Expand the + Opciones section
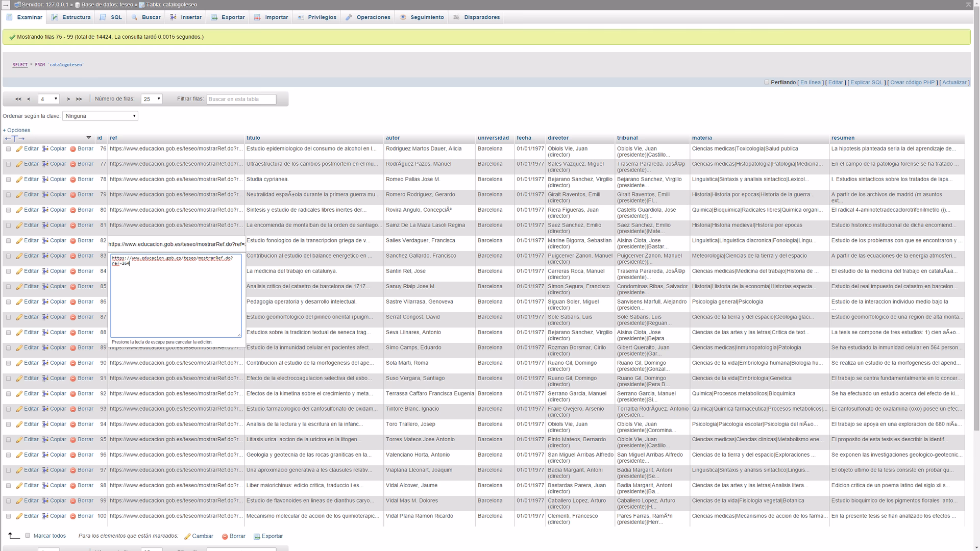This screenshot has width=980, height=551. [x=16, y=130]
